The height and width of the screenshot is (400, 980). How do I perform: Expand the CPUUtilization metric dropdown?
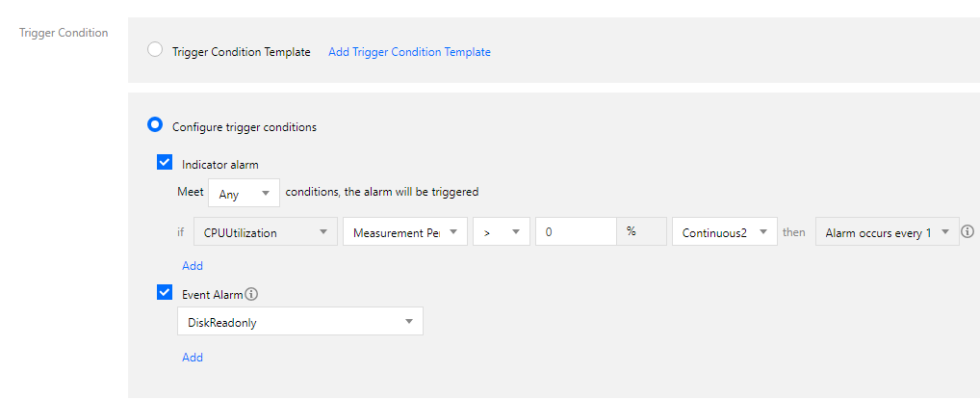265,232
